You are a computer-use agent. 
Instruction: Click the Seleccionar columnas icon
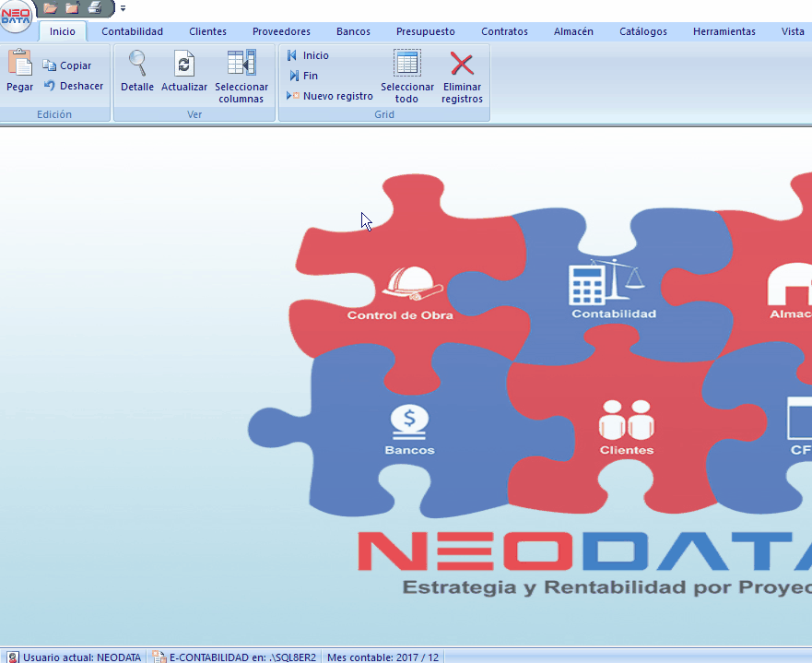click(x=241, y=64)
